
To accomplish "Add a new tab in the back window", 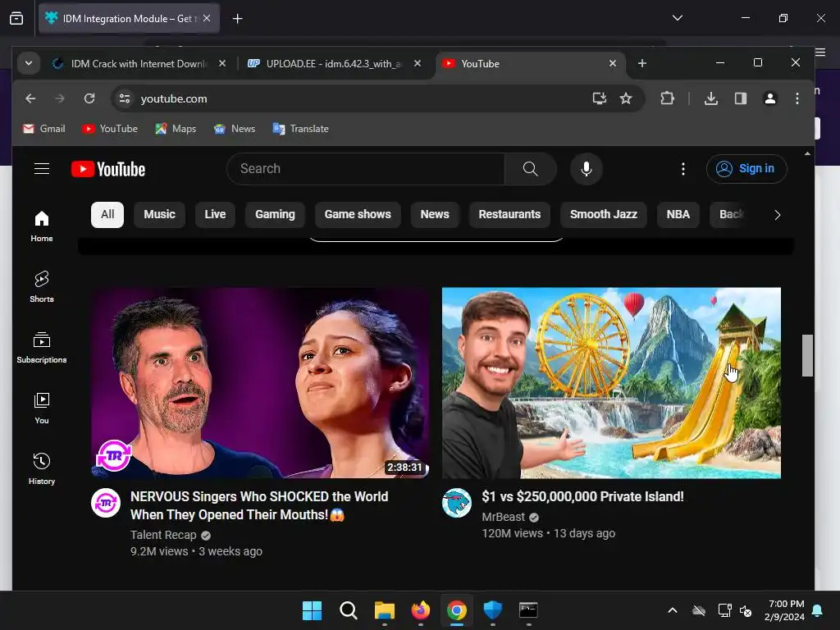I will (237, 19).
